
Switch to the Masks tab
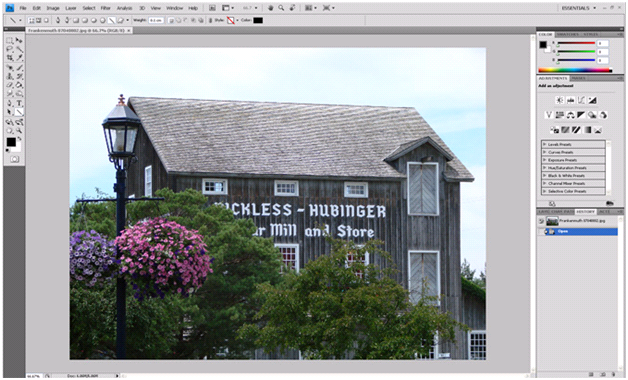pos(578,78)
